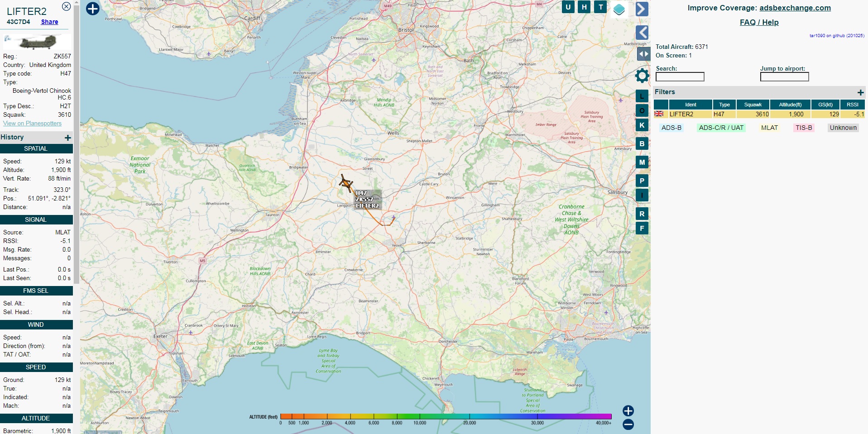Zoom in the map with plus button
The image size is (868, 434).
[628, 410]
